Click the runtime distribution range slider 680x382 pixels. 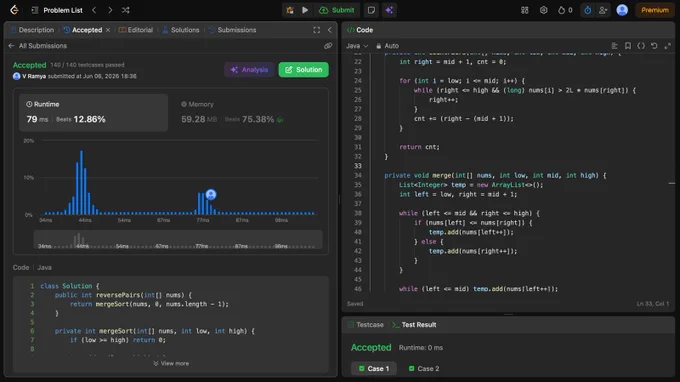pyautogui.click(x=178, y=239)
